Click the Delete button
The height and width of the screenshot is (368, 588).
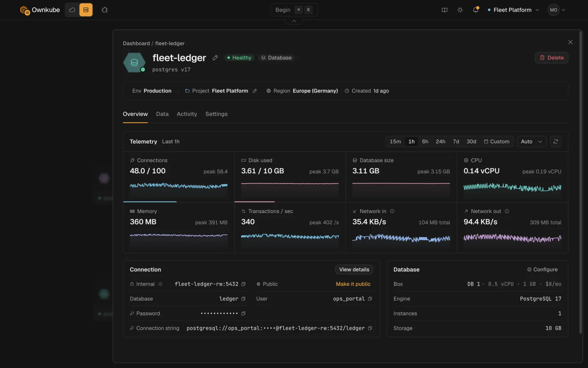coord(552,58)
